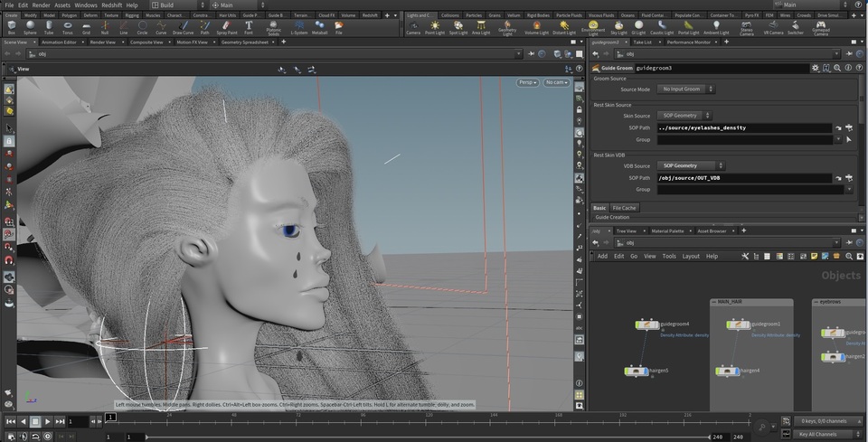This screenshot has width=868, height=442.
Task: Expand the No cam camera menu
Action: pyautogui.click(x=554, y=82)
